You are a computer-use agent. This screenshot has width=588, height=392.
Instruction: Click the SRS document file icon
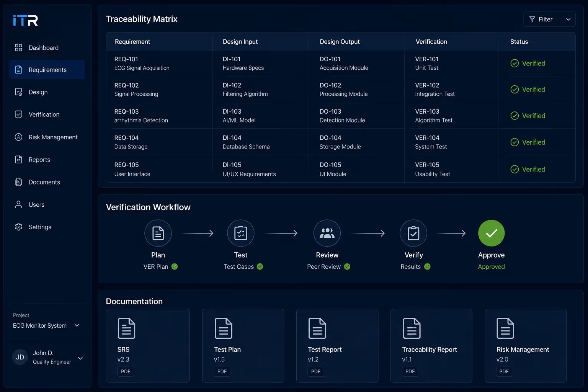[126, 328]
